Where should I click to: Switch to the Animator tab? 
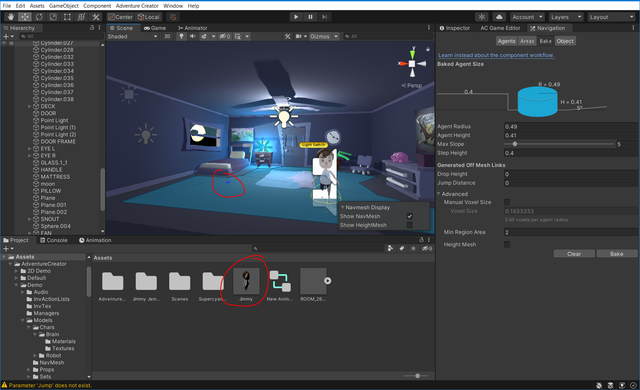coord(193,28)
